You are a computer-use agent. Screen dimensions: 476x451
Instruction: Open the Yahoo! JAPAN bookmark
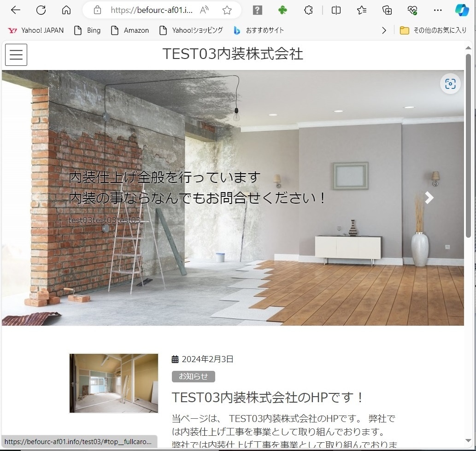(x=36, y=30)
